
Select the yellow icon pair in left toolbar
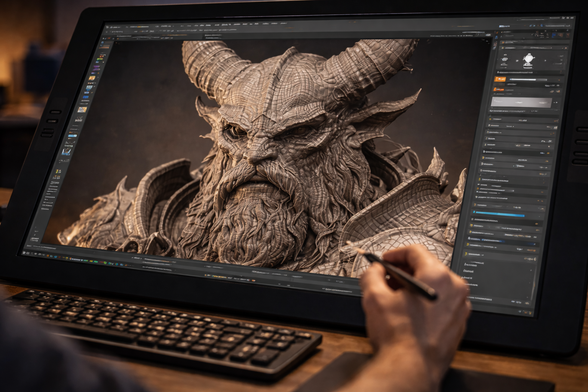[59, 171]
